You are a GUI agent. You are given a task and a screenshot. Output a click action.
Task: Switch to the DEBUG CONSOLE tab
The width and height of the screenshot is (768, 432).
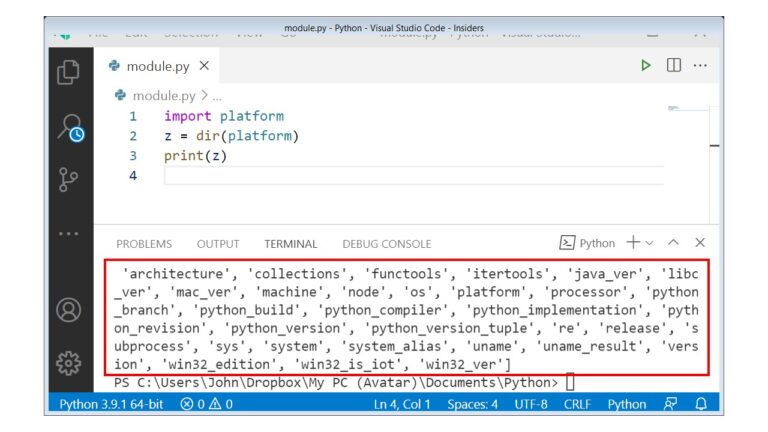pos(387,244)
